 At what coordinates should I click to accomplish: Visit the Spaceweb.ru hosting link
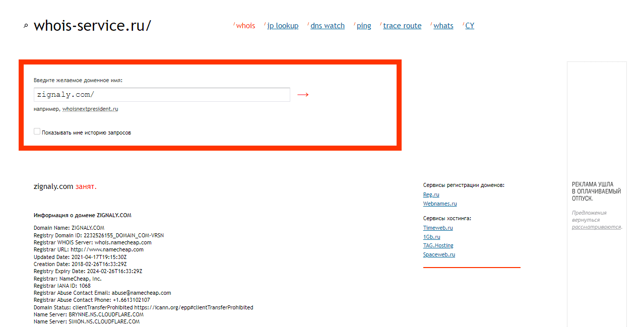(x=439, y=254)
